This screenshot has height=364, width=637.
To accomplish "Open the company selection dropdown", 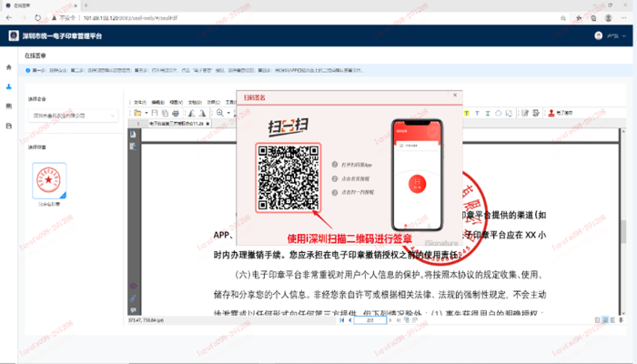I will point(73,116).
